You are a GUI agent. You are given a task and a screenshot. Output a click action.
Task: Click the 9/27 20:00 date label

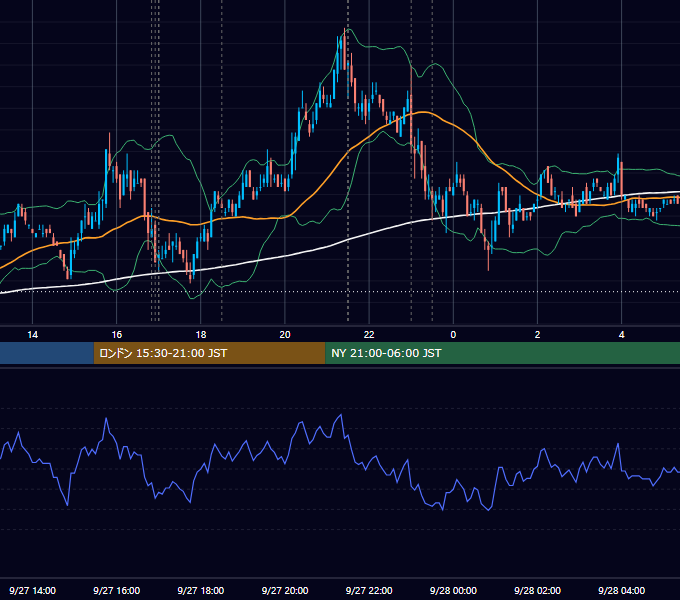pyautogui.click(x=285, y=591)
